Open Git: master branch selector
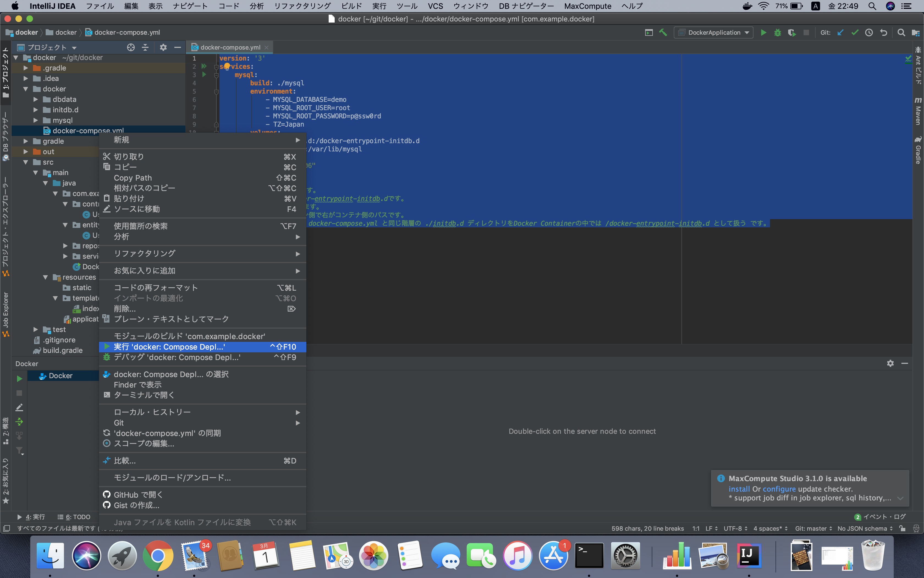 tap(813, 528)
